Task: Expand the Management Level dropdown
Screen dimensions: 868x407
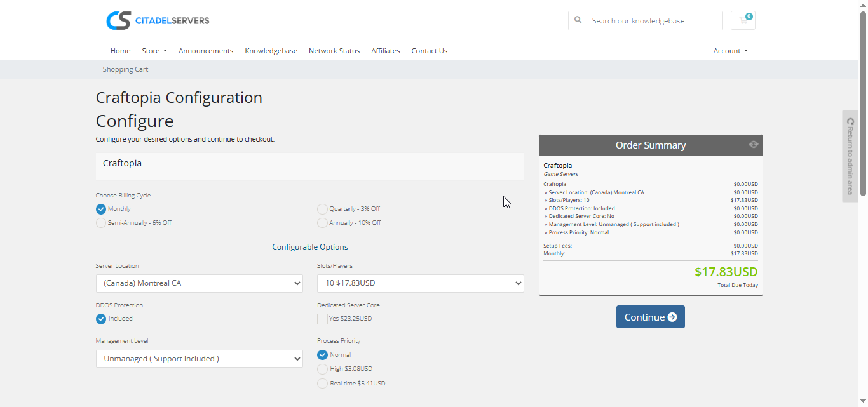Action: (199, 359)
